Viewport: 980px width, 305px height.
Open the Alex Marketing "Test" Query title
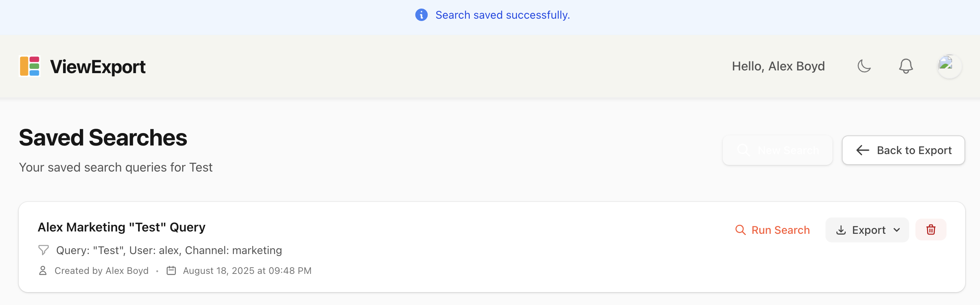coord(121,227)
